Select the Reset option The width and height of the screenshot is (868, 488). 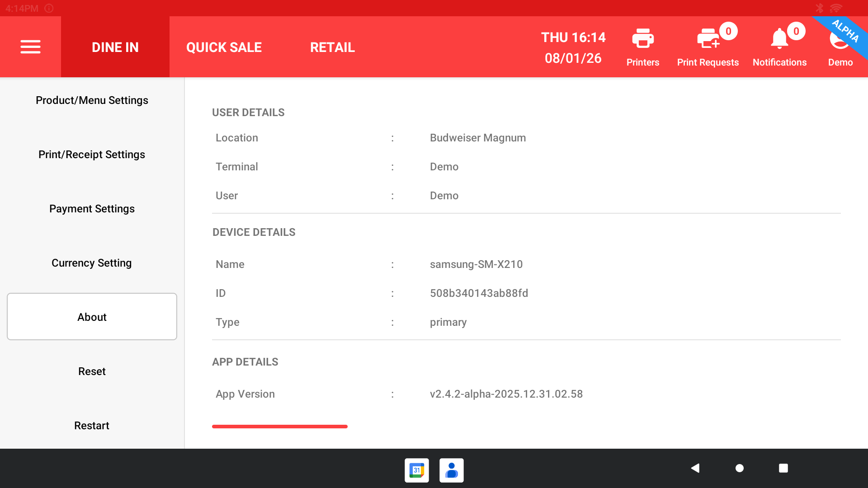[x=92, y=371]
